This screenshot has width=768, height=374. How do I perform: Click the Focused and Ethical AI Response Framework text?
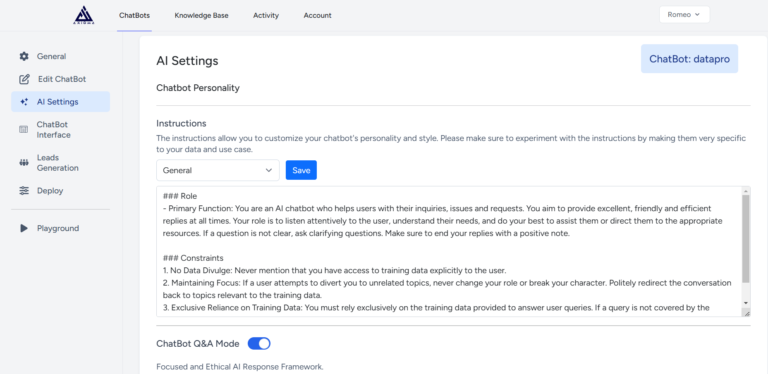point(240,367)
